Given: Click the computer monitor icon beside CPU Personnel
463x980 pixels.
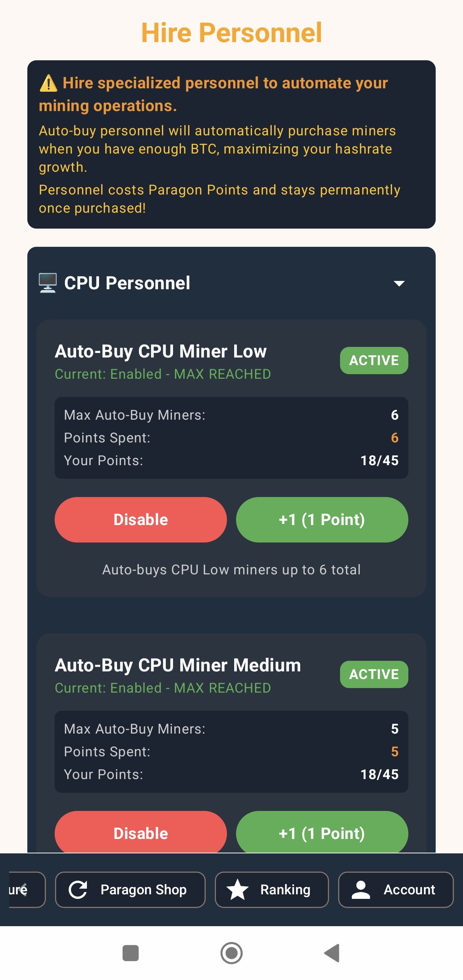Looking at the screenshot, I should (47, 283).
